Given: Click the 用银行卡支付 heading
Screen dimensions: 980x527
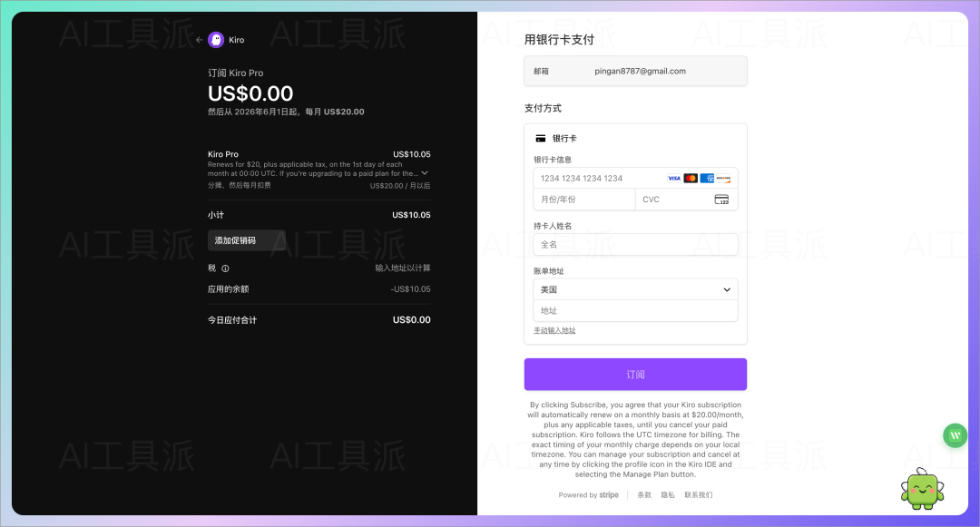Looking at the screenshot, I should coord(559,40).
